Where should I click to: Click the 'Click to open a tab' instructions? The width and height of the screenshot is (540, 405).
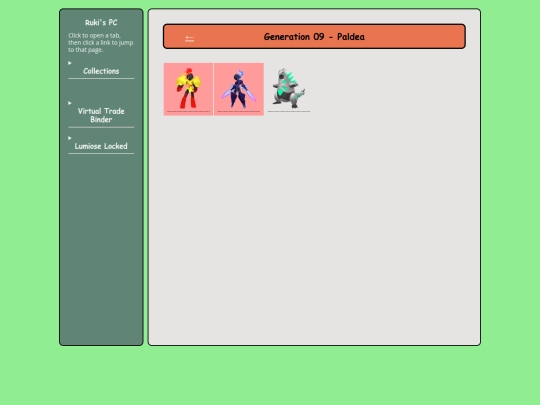click(x=101, y=43)
